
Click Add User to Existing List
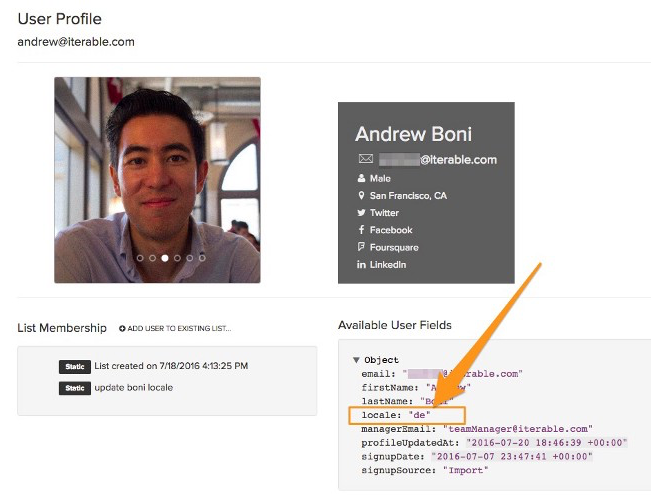pyautogui.click(x=180, y=328)
